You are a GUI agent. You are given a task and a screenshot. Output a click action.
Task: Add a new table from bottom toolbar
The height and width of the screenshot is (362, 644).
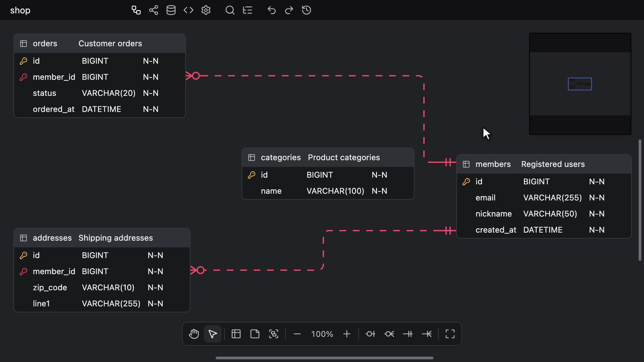click(x=236, y=334)
